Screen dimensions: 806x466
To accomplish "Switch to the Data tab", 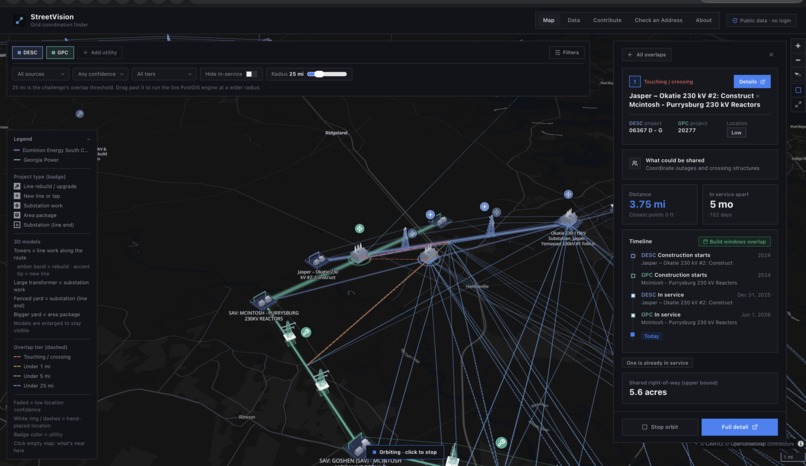I will click(574, 21).
